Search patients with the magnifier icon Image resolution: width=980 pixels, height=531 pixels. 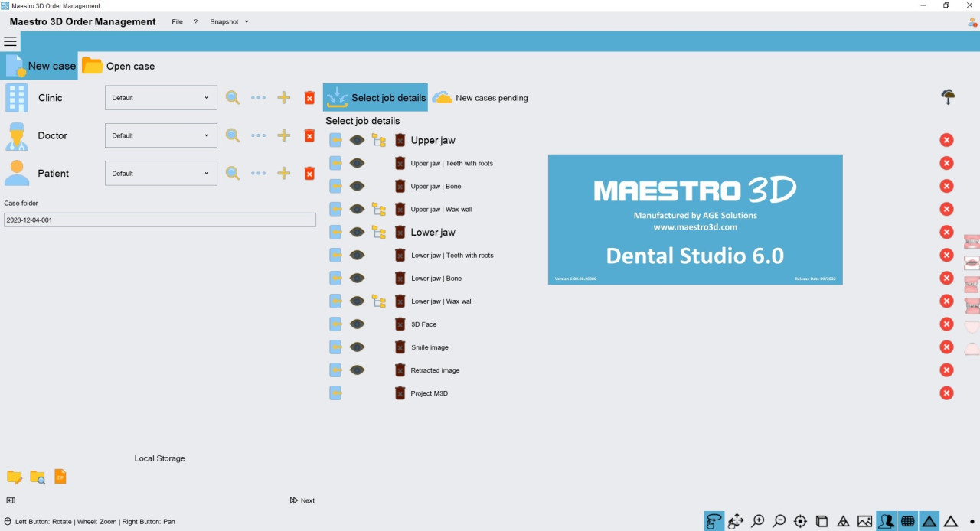click(233, 174)
